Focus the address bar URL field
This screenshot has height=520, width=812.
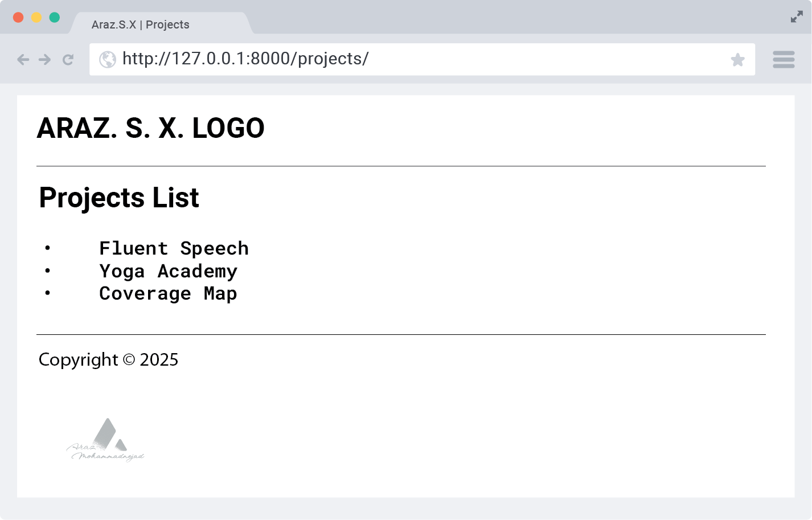pos(421,59)
